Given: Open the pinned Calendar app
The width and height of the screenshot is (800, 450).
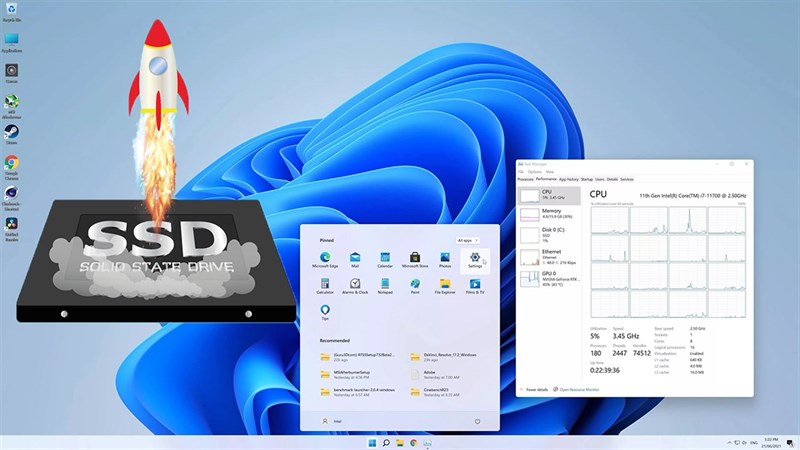Looking at the screenshot, I should click(385, 258).
